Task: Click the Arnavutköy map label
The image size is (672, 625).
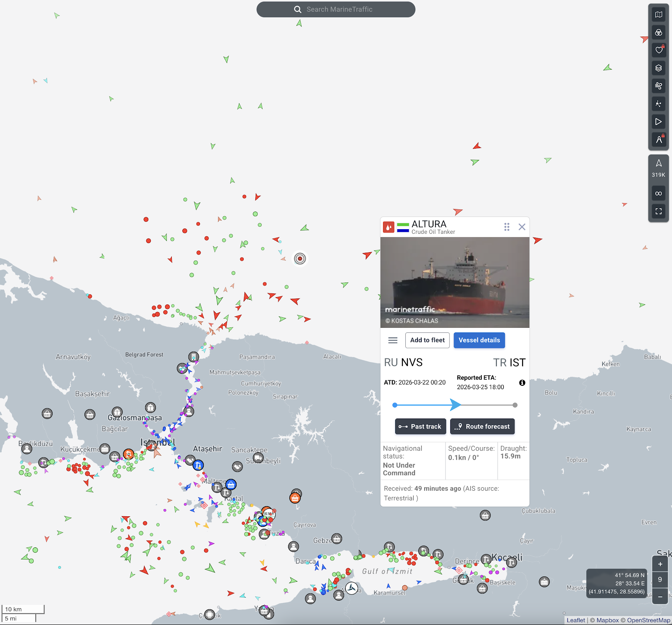Action: click(73, 357)
